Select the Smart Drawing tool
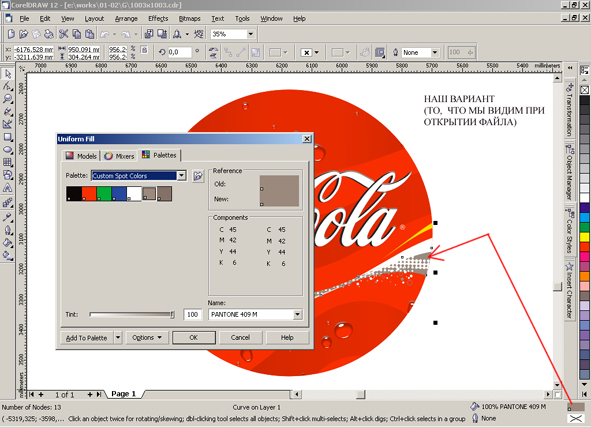Screen dimensions: 591x428 8,124
